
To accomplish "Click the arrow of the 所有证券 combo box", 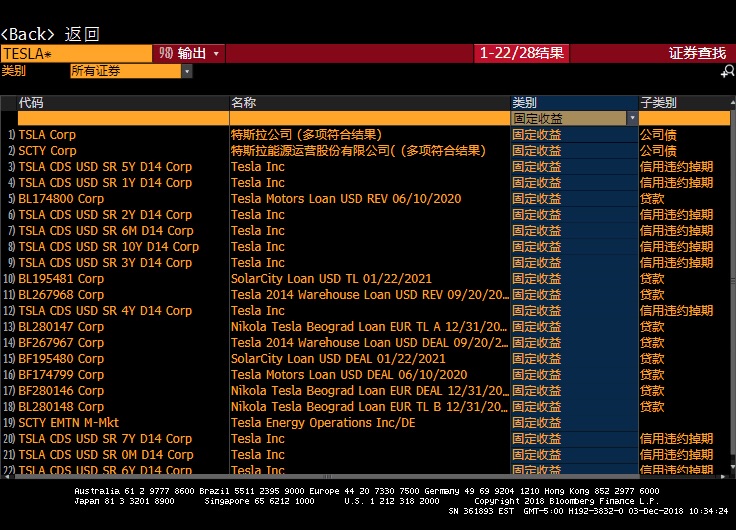I will click(187, 71).
